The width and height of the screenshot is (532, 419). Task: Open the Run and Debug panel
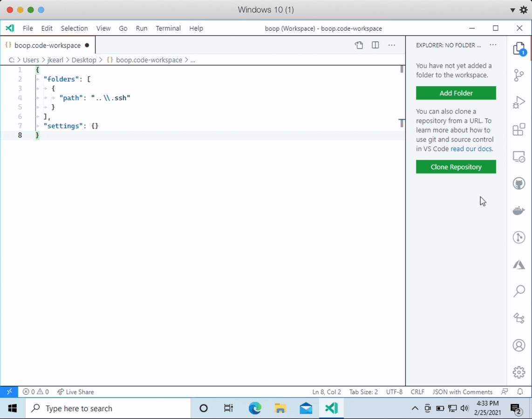pos(519,102)
